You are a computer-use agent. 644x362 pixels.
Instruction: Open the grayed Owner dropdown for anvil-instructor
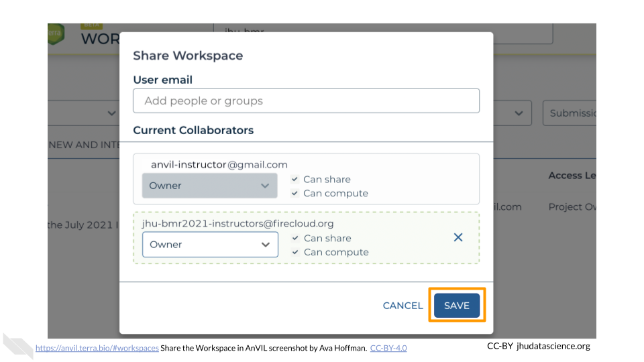209,186
